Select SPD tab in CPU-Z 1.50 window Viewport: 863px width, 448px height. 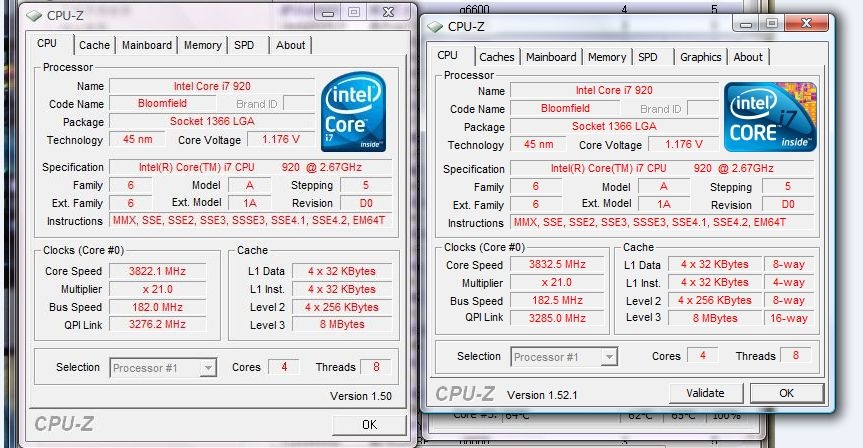click(x=244, y=45)
